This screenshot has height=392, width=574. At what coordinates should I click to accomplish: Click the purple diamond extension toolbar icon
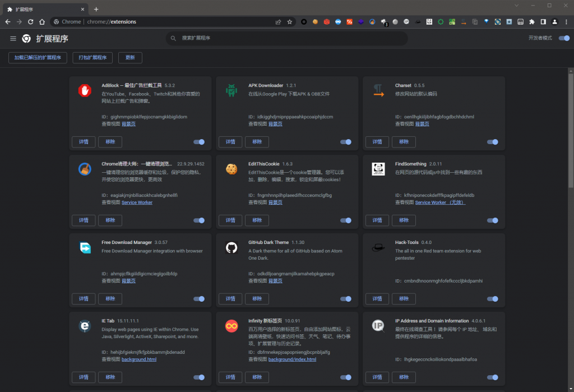click(361, 22)
